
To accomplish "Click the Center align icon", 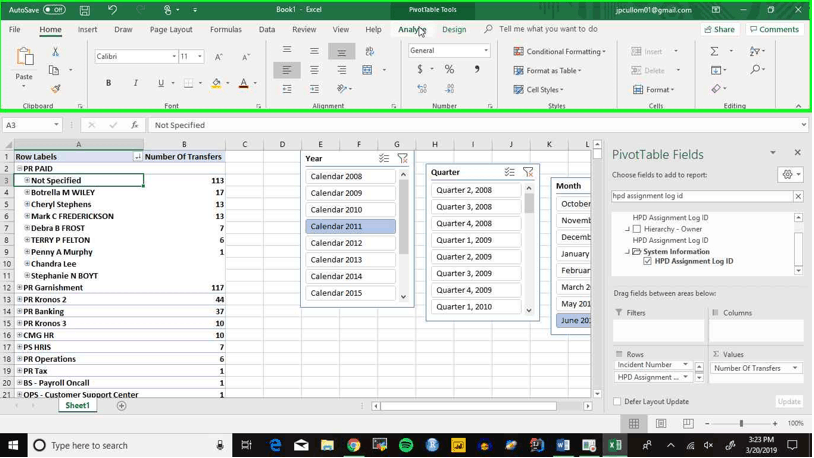I will [314, 70].
